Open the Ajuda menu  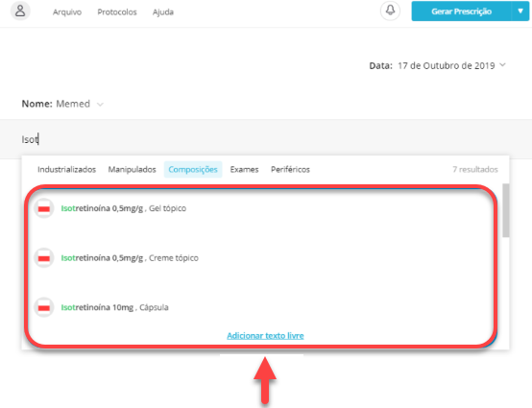point(163,12)
